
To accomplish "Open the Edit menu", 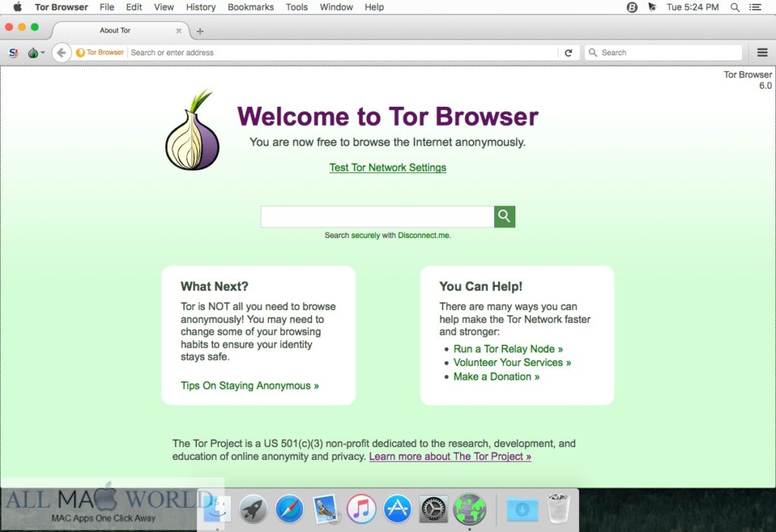I will tap(133, 7).
